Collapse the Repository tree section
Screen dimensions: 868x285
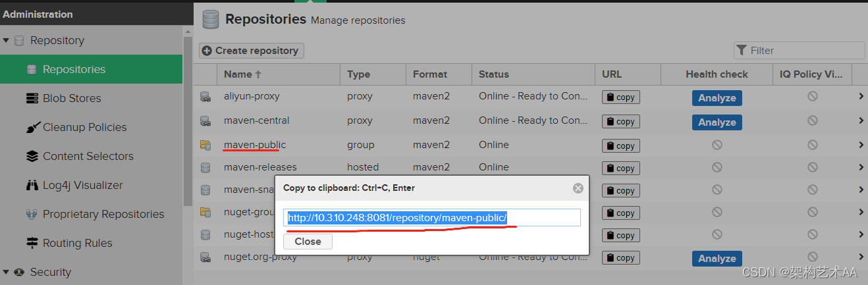[7, 41]
